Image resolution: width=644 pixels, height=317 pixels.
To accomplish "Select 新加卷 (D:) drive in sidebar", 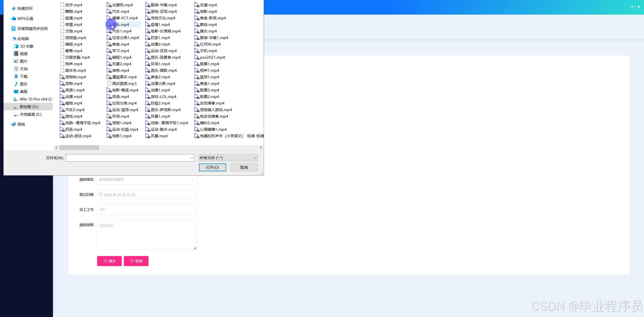I will click(29, 107).
